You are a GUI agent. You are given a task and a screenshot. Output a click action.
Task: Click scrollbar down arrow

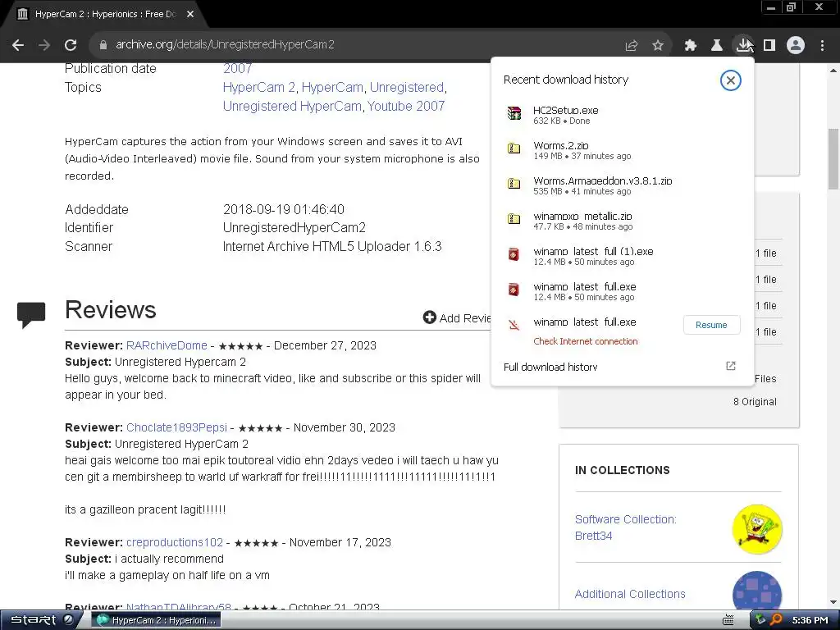click(833, 603)
